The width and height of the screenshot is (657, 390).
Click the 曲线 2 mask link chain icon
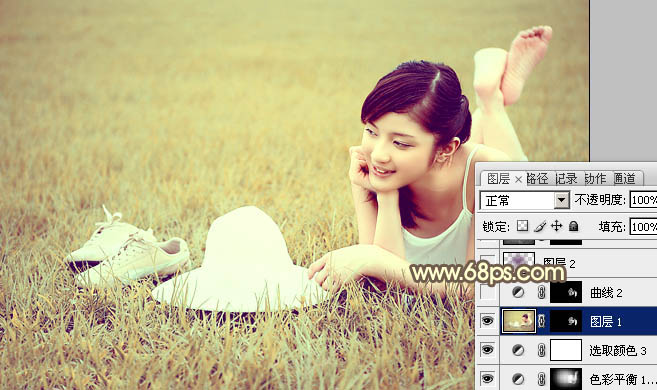tap(541, 292)
